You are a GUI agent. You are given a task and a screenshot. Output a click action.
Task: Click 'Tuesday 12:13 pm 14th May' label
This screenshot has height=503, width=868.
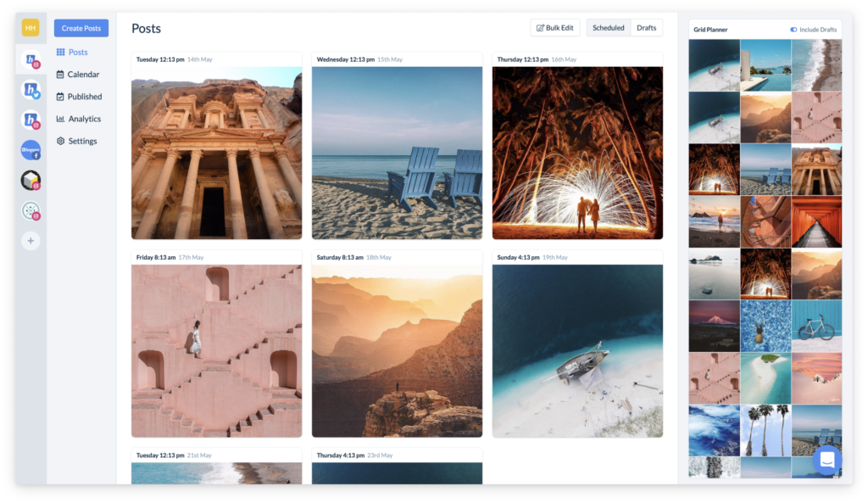point(175,59)
